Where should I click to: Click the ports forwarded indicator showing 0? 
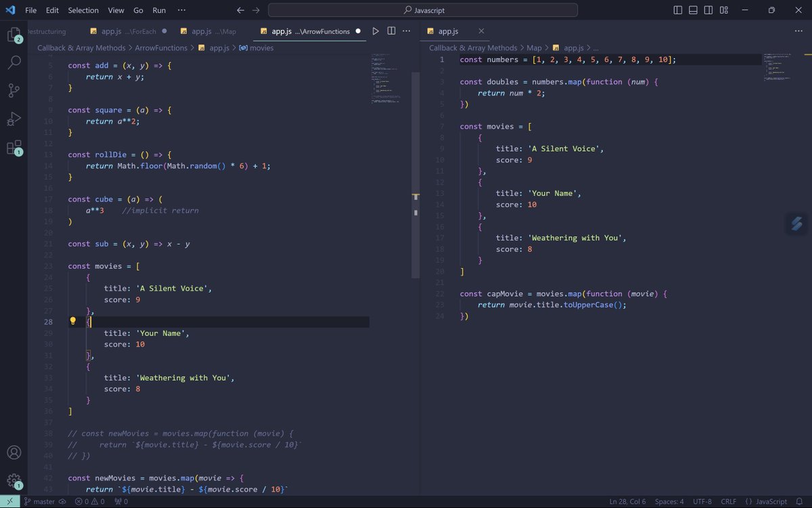click(121, 501)
